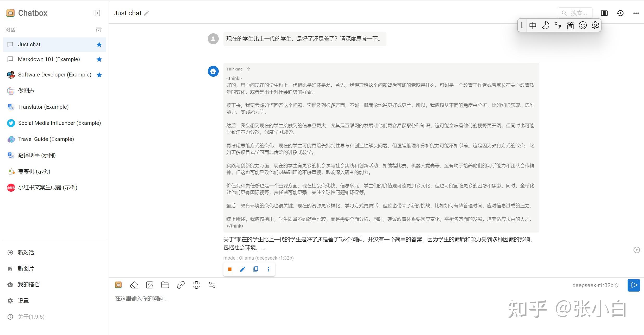Stop generating with the orange square
This screenshot has height=335, width=644.
coord(230,269)
